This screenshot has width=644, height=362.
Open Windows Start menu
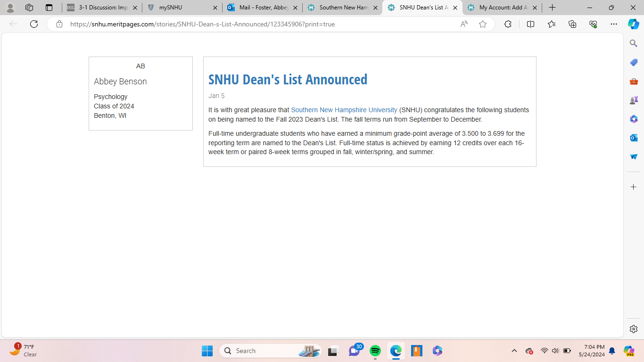(x=207, y=351)
